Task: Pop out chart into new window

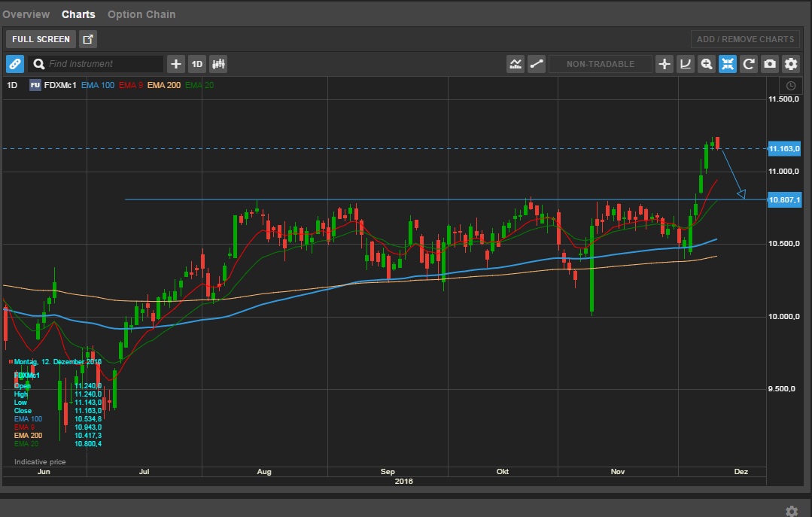Action: tap(88, 39)
